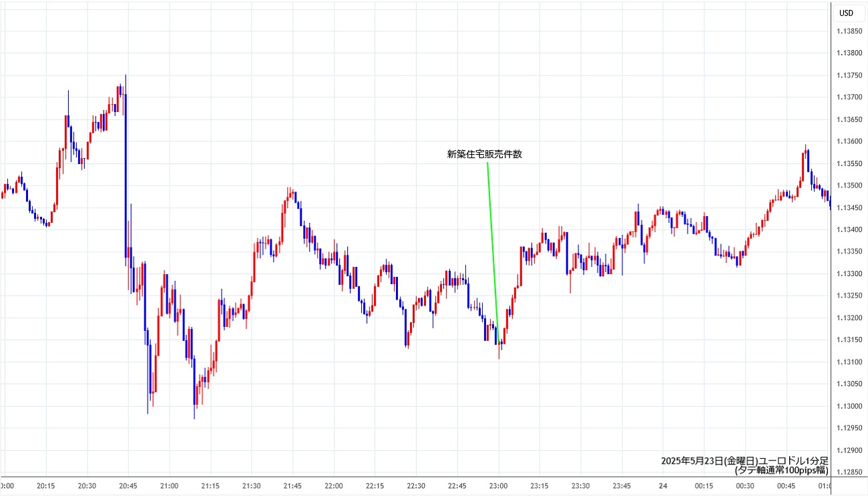Click the 22:15 time axis label
Image resolution: width=868 pixels, height=497 pixels.
[375, 486]
